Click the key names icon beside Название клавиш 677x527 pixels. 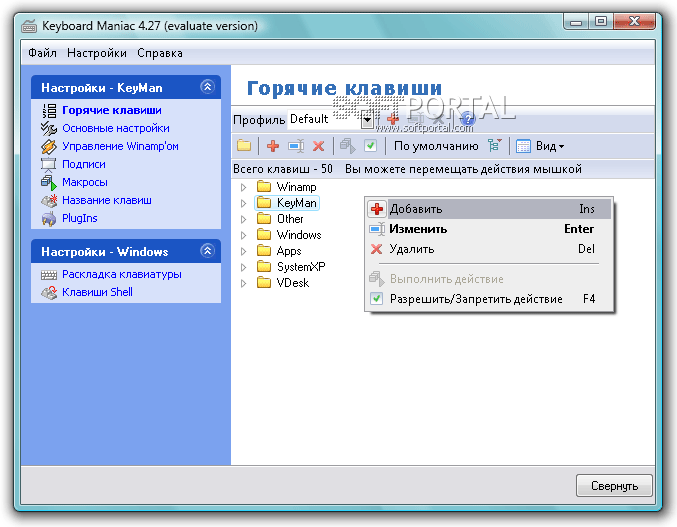pos(49,201)
